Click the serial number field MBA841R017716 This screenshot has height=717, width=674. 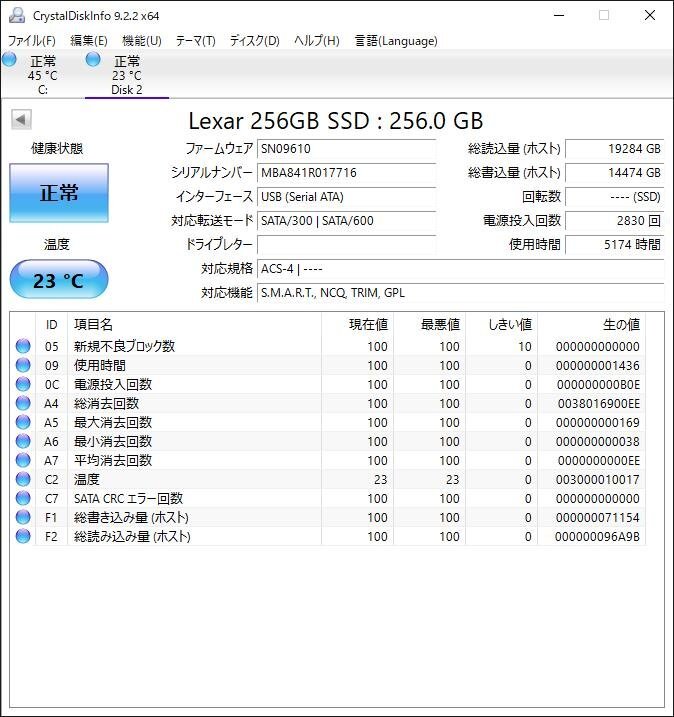pos(347,173)
